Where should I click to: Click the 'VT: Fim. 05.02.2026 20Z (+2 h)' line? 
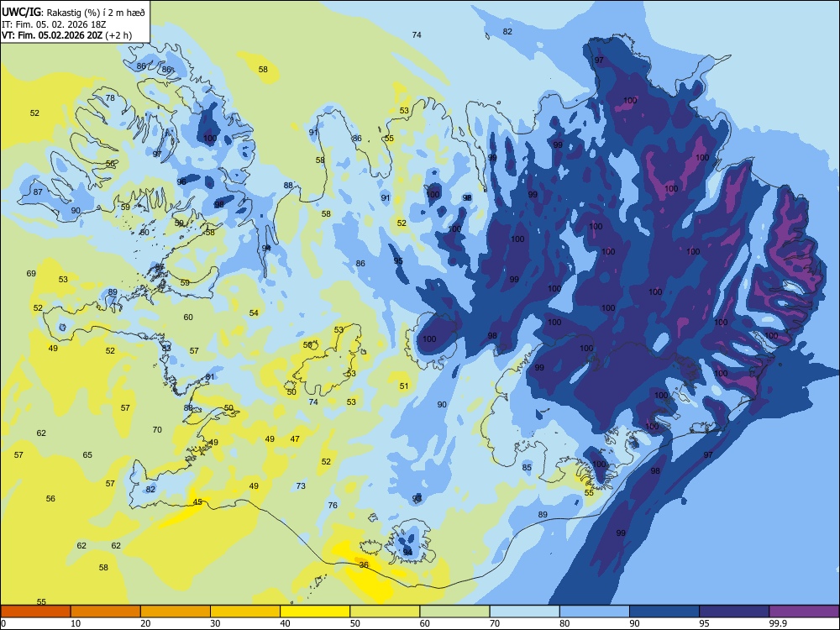pyautogui.click(x=66, y=35)
